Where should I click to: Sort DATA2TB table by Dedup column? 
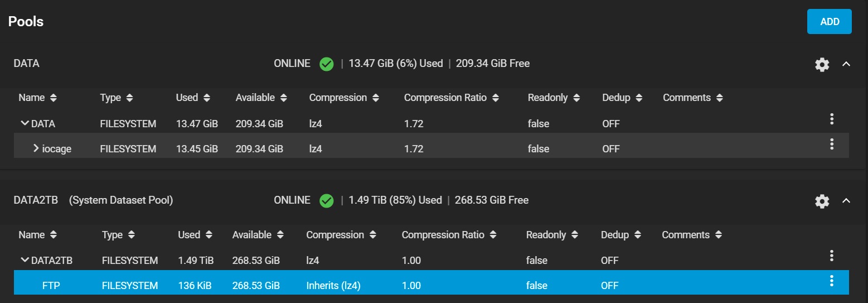click(621, 235)
